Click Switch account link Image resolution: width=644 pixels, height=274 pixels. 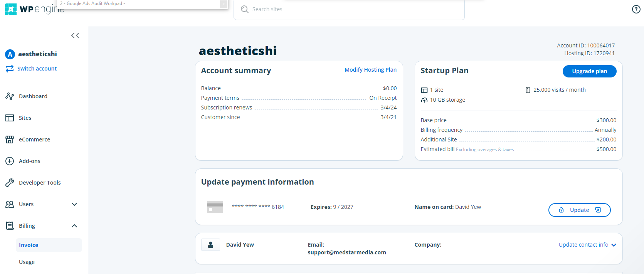(x=37, y=69)
